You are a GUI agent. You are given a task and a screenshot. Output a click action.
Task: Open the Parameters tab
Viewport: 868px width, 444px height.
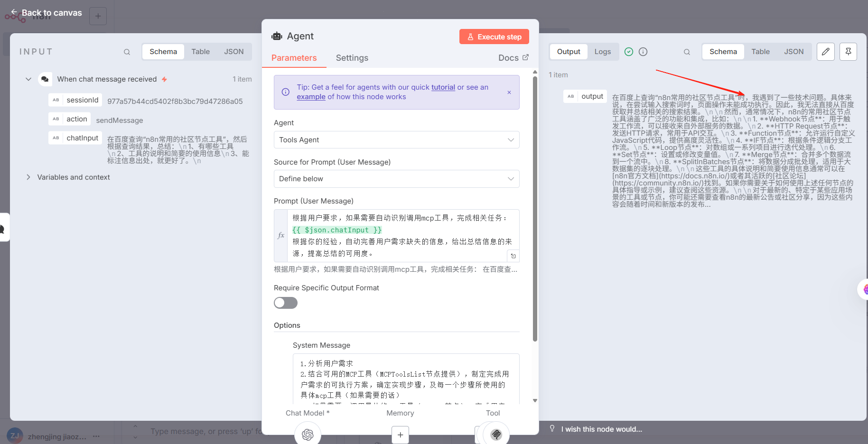click(x=294, y=58)
